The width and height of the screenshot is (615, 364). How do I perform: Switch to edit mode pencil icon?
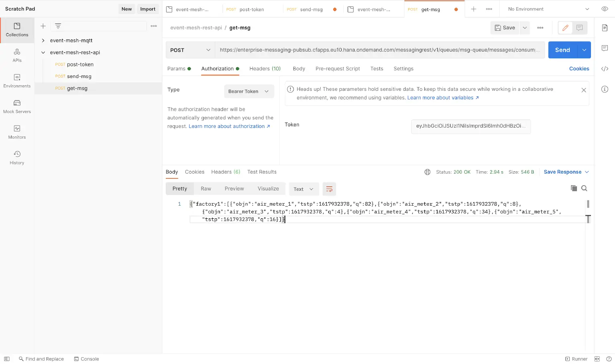pyautogui.click(x=565, y=28)
